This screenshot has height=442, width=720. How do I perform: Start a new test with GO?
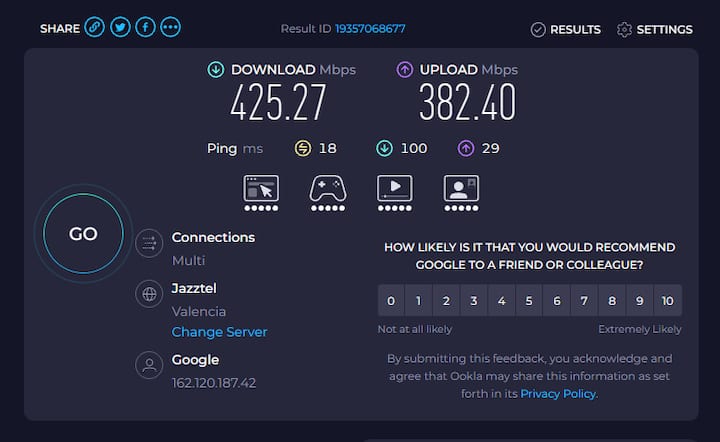pos(83,234)
